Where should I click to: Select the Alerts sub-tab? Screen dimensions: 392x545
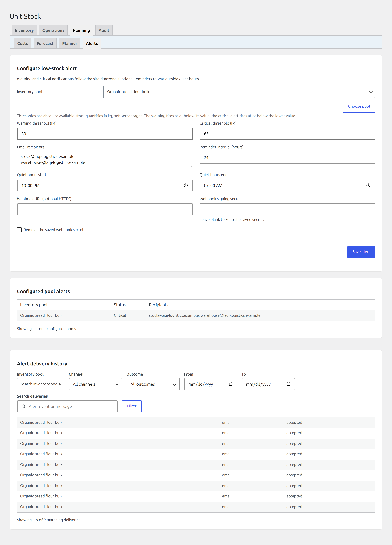pos(92,44)
